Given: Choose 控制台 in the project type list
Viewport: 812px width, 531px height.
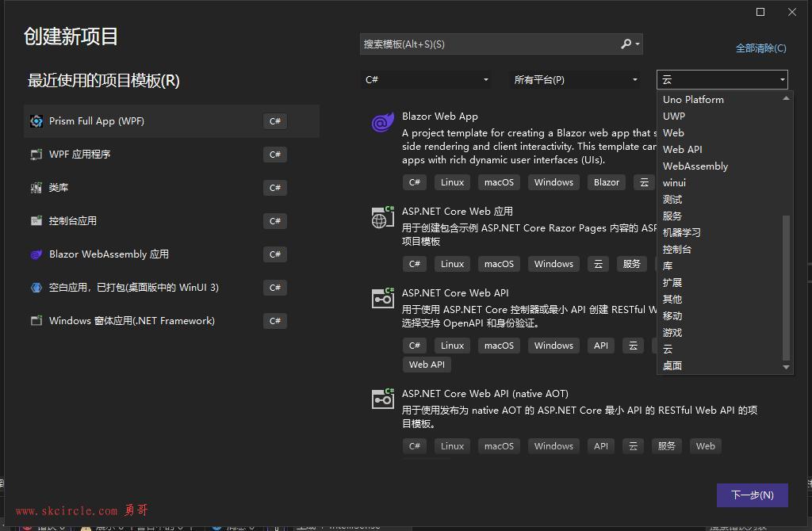Looking at the screenshot, I should click(677, 249).
